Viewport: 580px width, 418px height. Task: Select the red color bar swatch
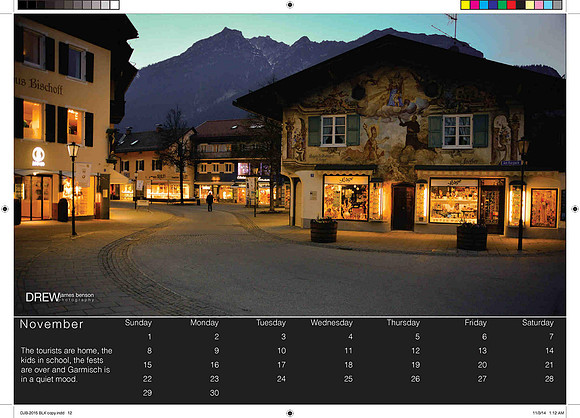pos(511,5)
